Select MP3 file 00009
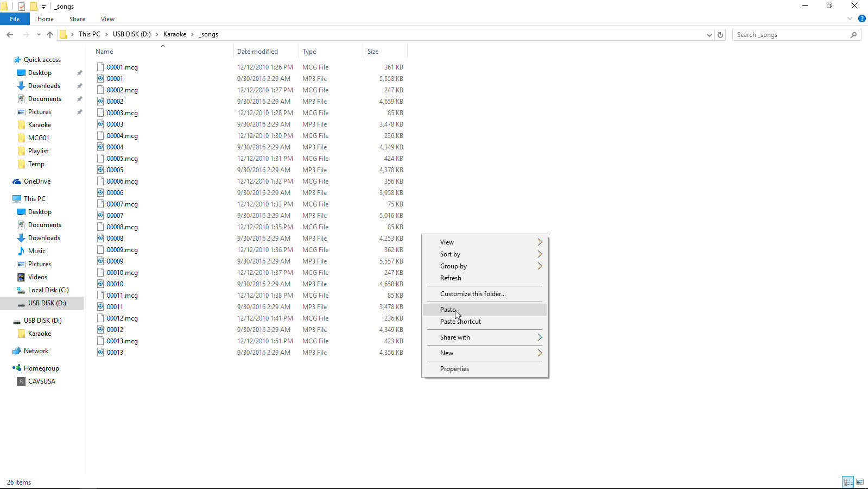This screenshot has width=868, height=489. 115,261
